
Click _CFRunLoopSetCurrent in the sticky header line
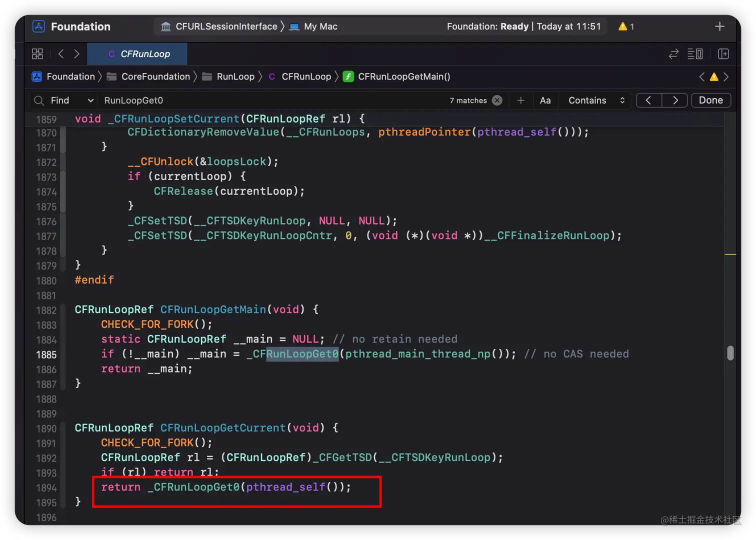173,119
